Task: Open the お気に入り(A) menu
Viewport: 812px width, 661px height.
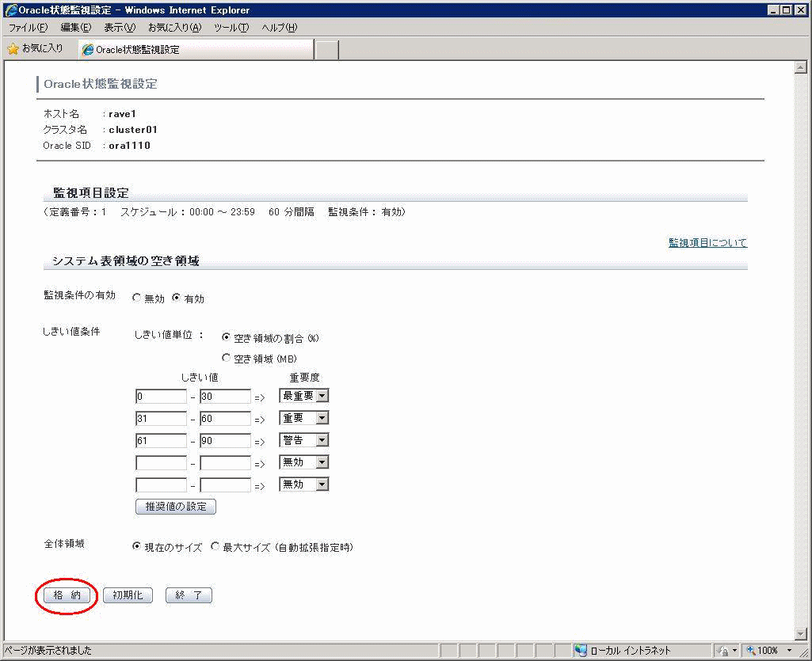Action: 174,28
